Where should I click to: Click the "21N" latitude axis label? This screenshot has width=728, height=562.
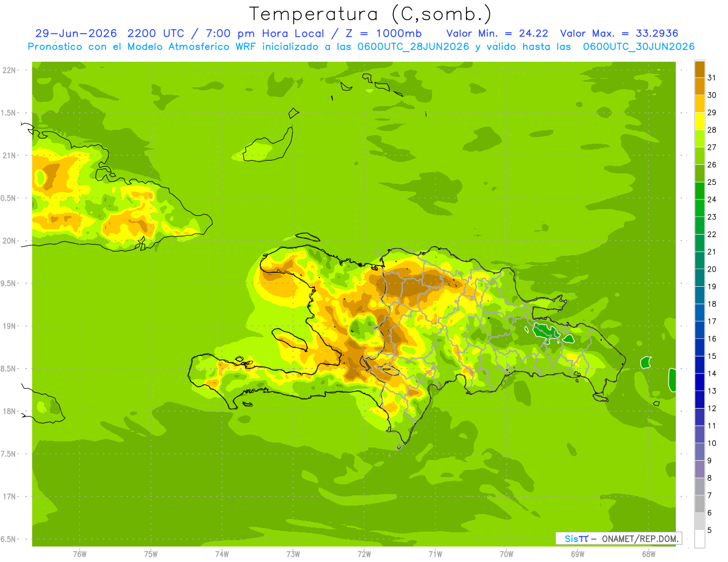tap(10, 156)
